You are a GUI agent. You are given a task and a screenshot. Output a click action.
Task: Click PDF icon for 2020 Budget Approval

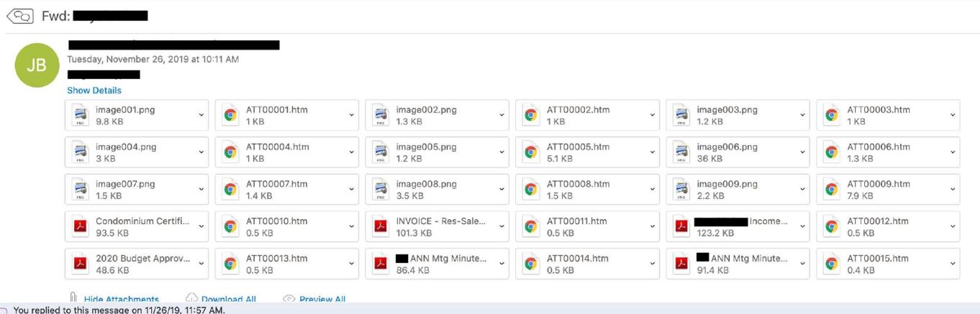pos(80,264)
